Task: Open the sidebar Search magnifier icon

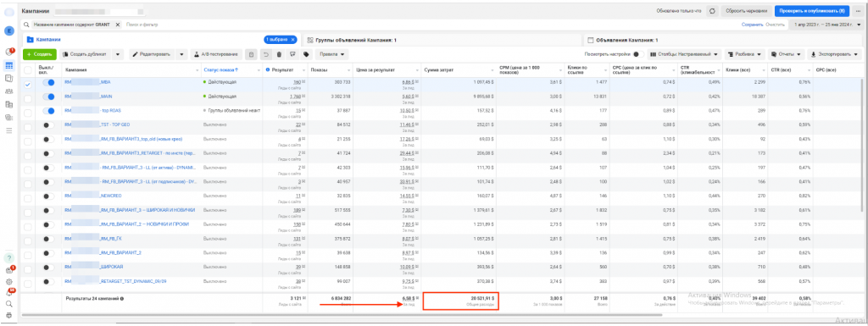Action: tap(8, 303)
